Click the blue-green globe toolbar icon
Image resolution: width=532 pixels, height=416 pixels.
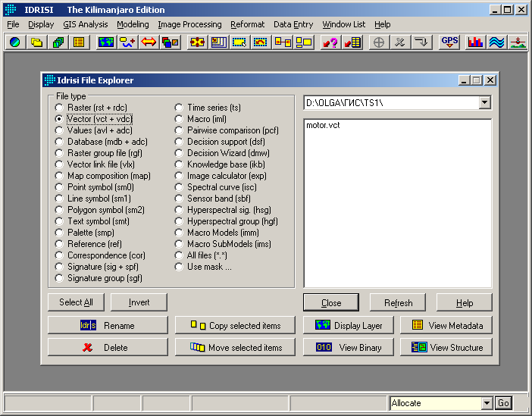(14, 42)
